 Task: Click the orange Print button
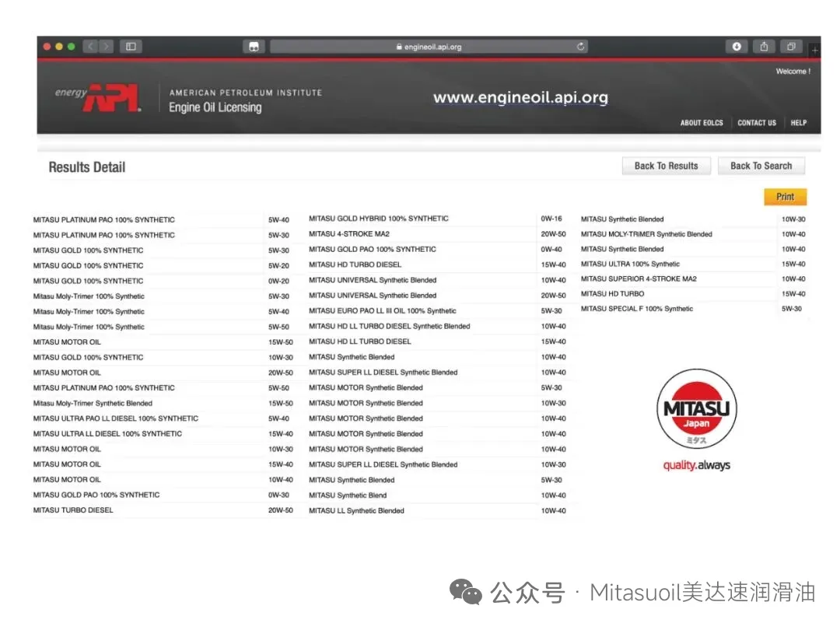click(x=785, y=197)
